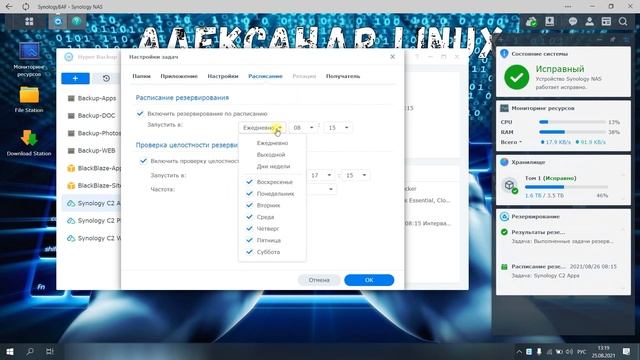Click the Windows taskbar search icon
The height and width of the screenshot is (360, 640).
(x=30, y=351)
